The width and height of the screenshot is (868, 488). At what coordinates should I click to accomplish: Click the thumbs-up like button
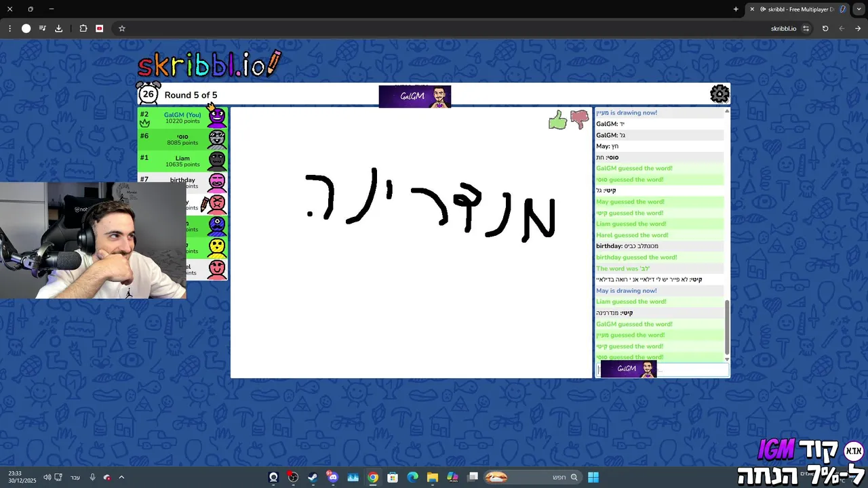click(557, 121)
